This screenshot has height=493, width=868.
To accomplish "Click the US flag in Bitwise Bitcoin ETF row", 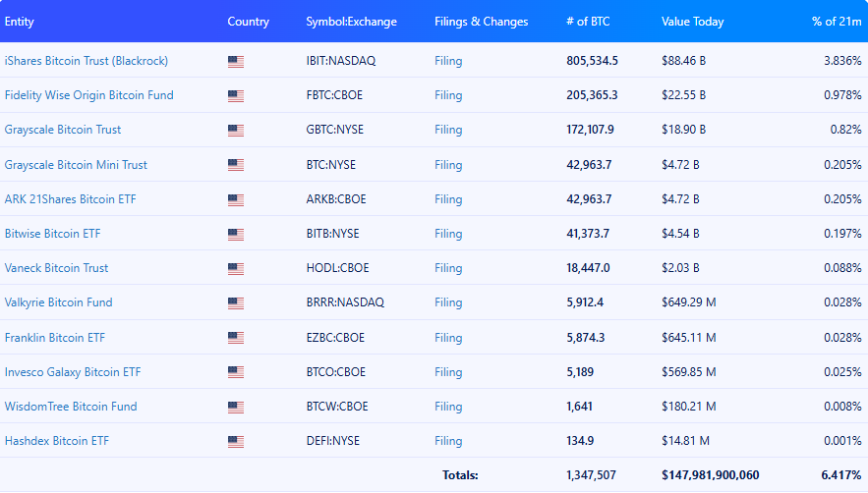I will point(236,234).
